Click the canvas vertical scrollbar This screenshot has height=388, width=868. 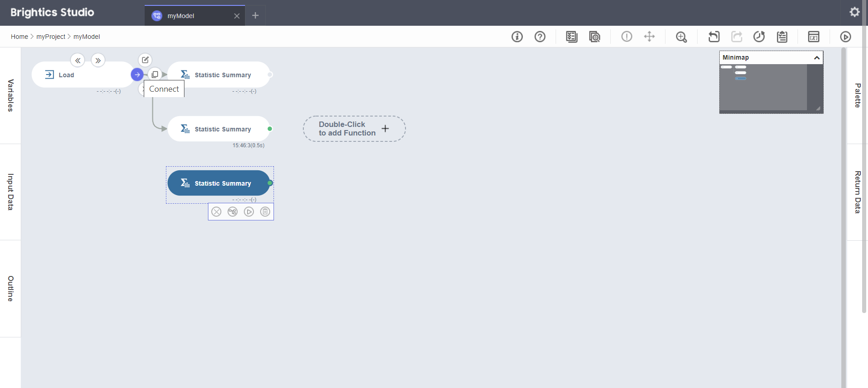click(844, 217)
